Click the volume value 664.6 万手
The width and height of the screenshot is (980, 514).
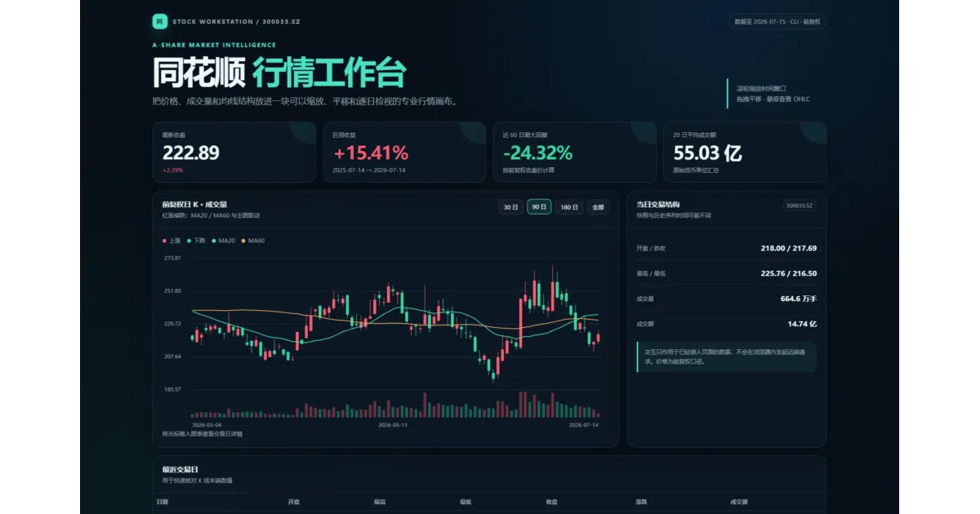[x=799, y=299]
